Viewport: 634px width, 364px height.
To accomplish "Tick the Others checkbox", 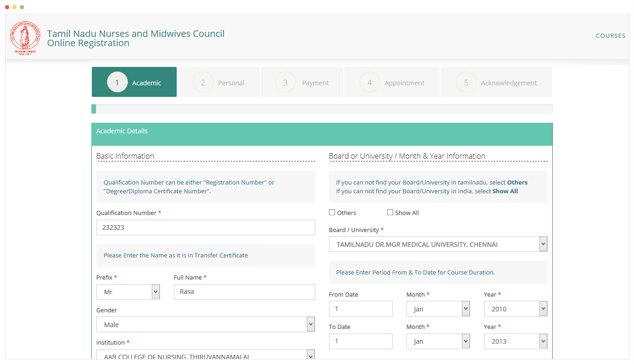I will (332, 213).
